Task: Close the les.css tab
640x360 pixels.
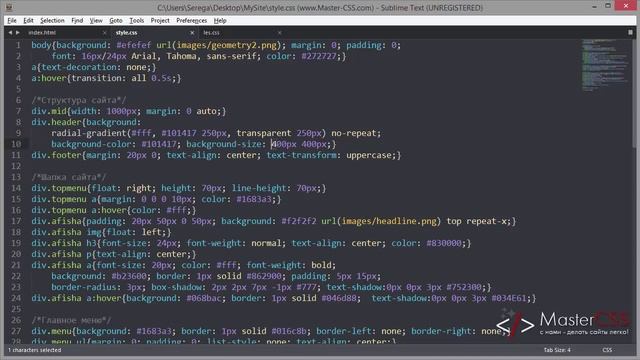Action: click(x=280, y=33)
